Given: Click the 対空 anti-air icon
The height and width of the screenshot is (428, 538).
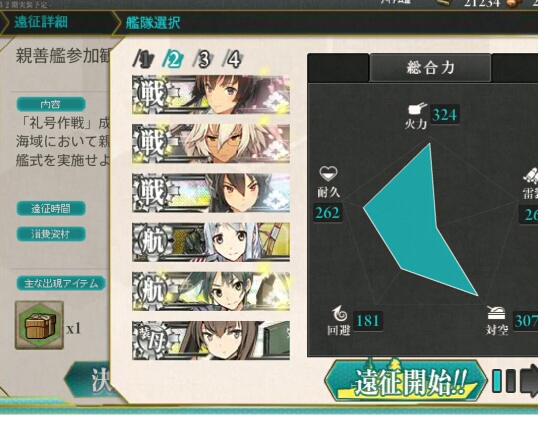Looking at the screenshot, I should point(496,313).
